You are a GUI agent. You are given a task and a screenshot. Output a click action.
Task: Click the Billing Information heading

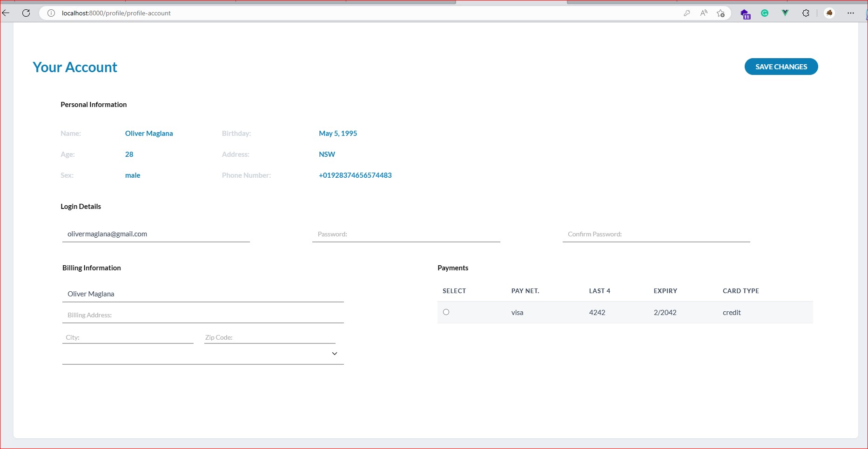(92, 268)
